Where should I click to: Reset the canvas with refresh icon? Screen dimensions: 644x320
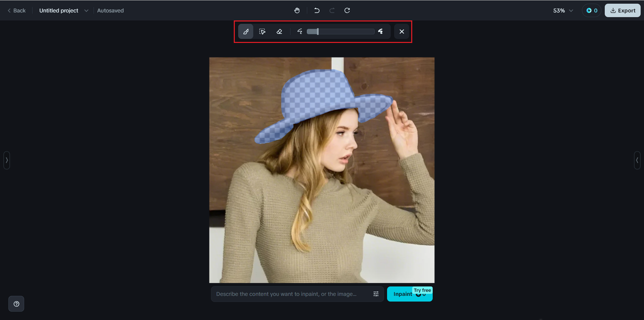347,10
